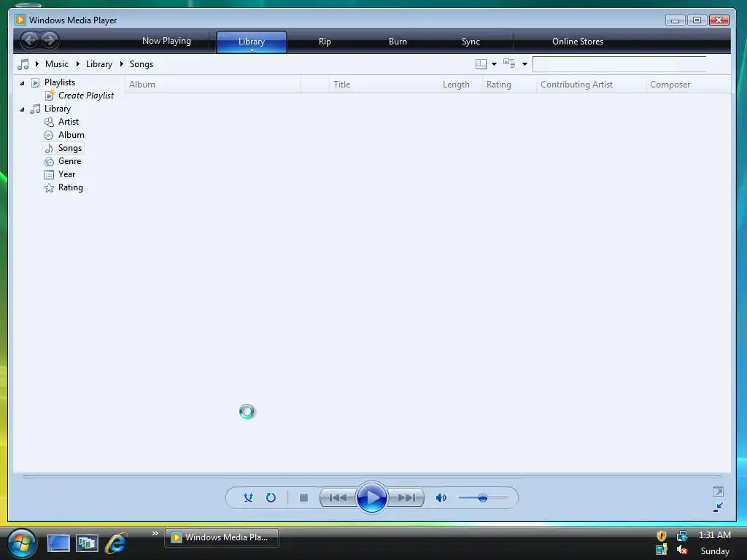Viewport: 747px width, 560px height.
Task: Click the playback seek bar
Action: (x=371, y=476)
